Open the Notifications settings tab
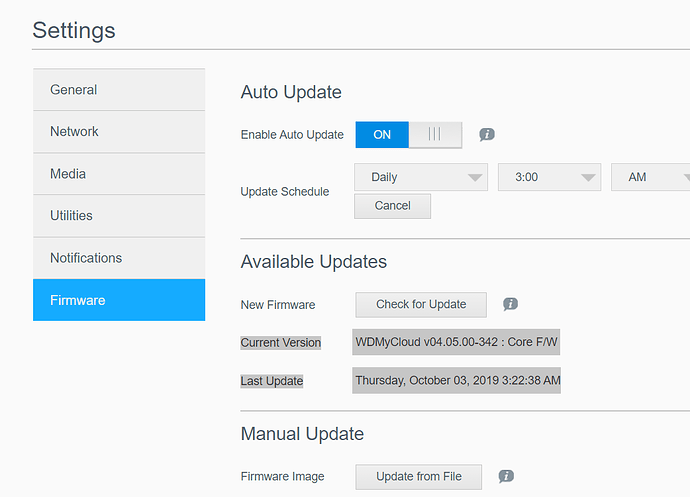The image size is (690, 497). pos(119,258)
